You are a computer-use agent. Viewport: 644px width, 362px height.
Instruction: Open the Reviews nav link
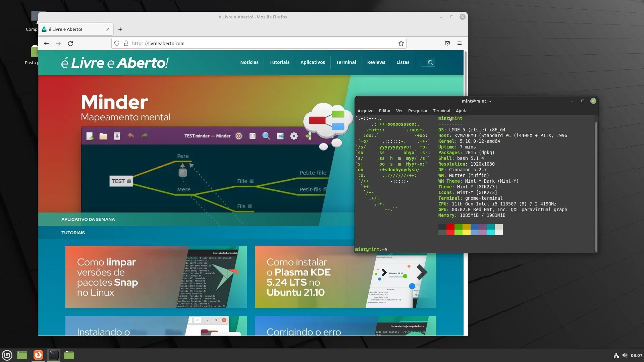pyautogui.click(x=376, y=63)
